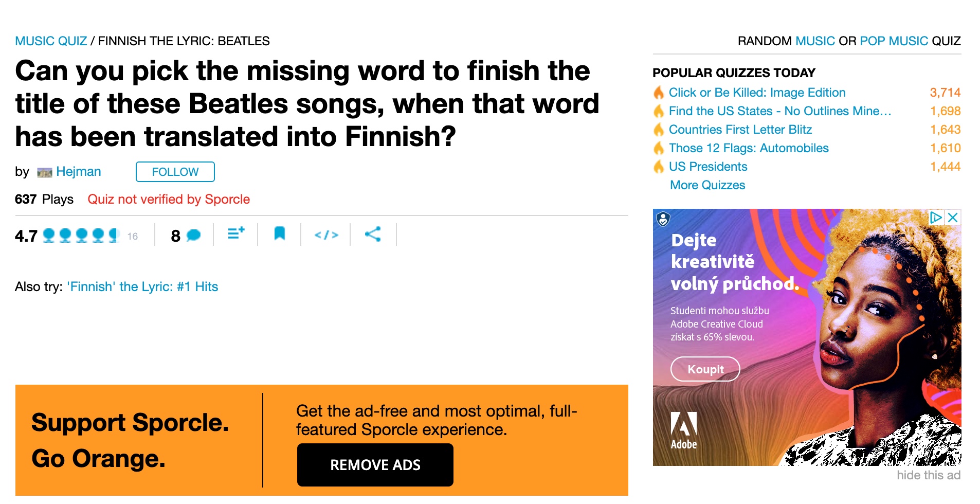
Task: Open Click or Be Killed: Image Edition
Action: tap(757, 93)
